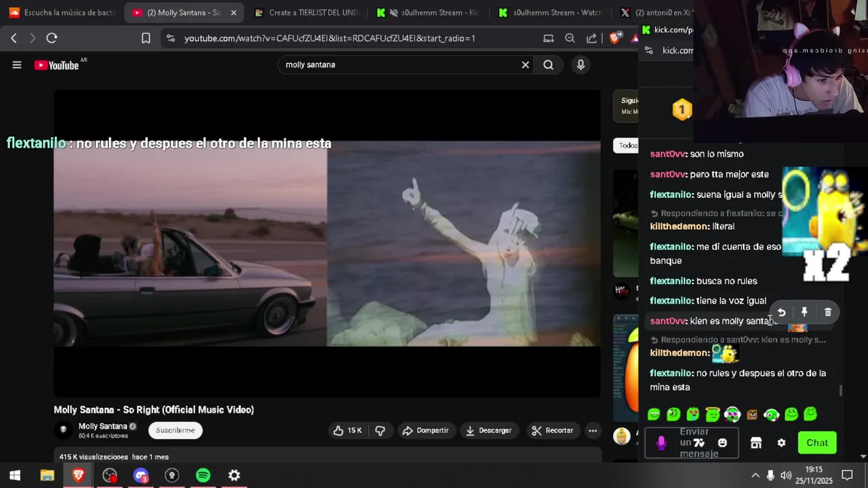
Task: Insert the last green emote in row
Action: pyautogui.click(x=811, y=413)
